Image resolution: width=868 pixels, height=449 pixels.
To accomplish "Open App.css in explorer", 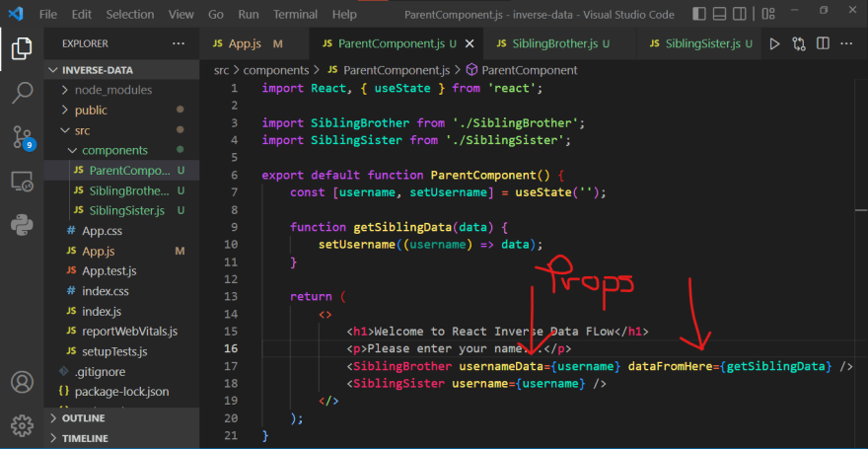I will [x=121, y=231].
